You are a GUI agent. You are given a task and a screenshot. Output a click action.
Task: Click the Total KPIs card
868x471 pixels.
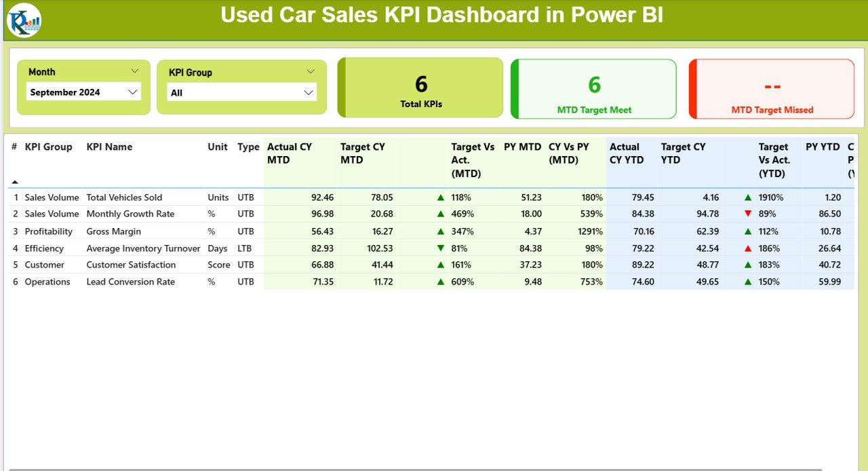(420, 88)
